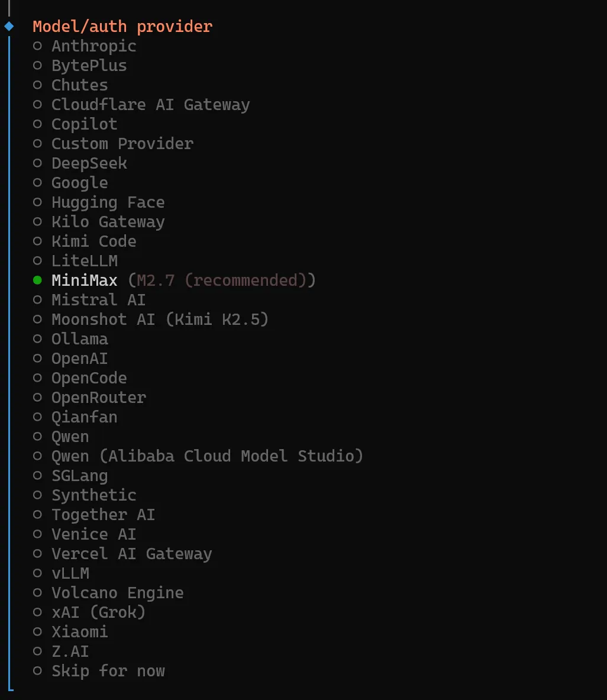Select DeepSeek as model provider
The height and width of the screenshot is (700, 607).
tap(89, 163)
